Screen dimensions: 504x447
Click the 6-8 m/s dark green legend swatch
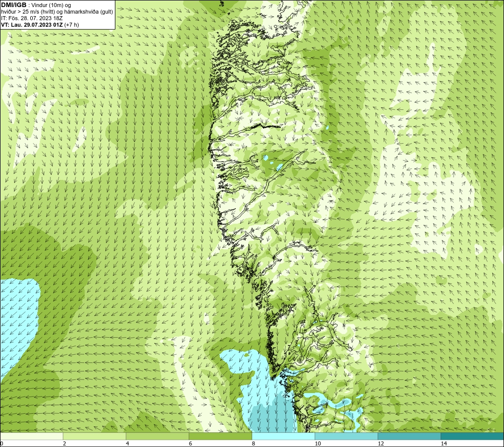tap(221, 436)
